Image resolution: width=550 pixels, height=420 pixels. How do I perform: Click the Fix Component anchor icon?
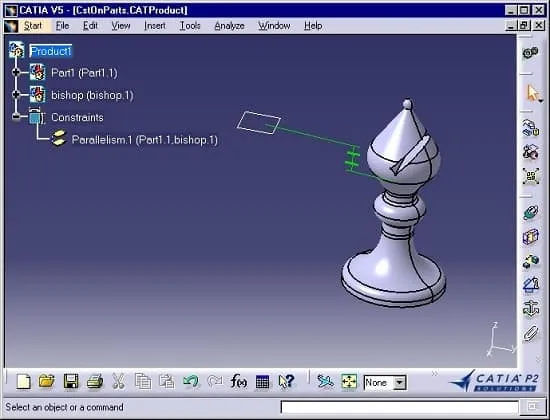531,309
